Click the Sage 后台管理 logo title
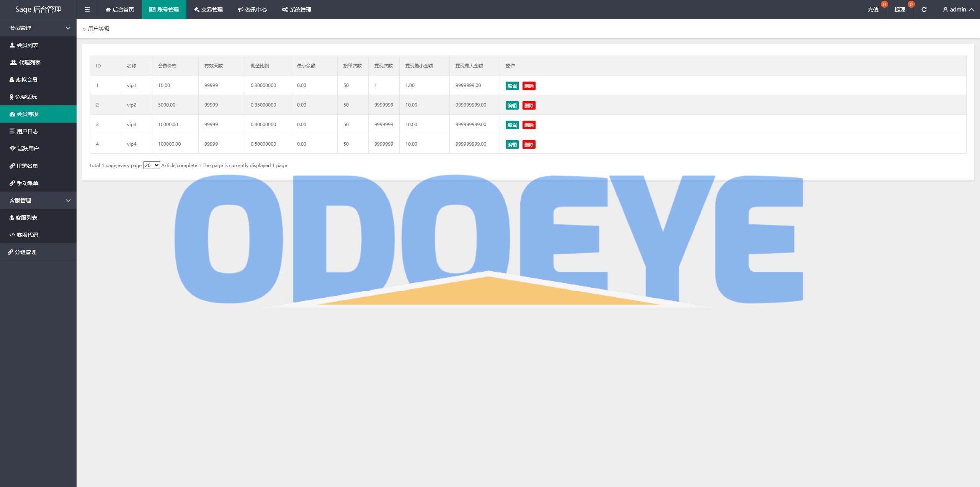The height and width of the screenshot is (487, 980). click(x=38, y=10)
